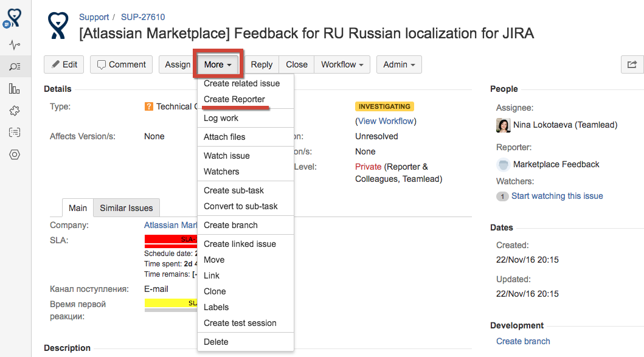Open the hexagon settings icon in sidebar
This screenshot has width=644, height=357.
[15, 154]
